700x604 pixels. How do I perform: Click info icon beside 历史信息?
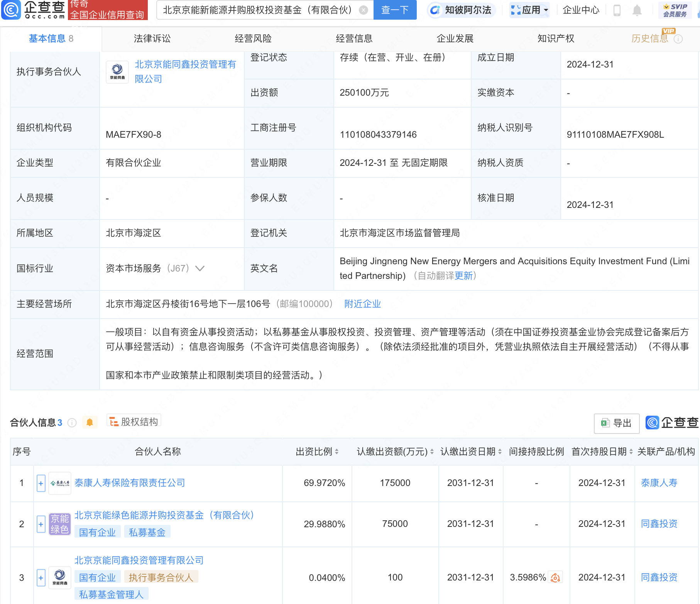[678, 39]
